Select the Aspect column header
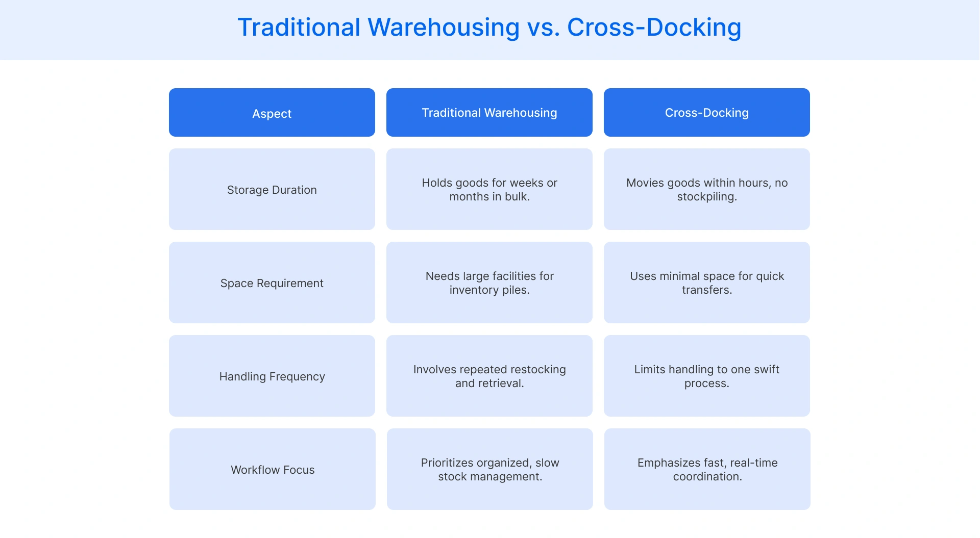 pos(272,112)
